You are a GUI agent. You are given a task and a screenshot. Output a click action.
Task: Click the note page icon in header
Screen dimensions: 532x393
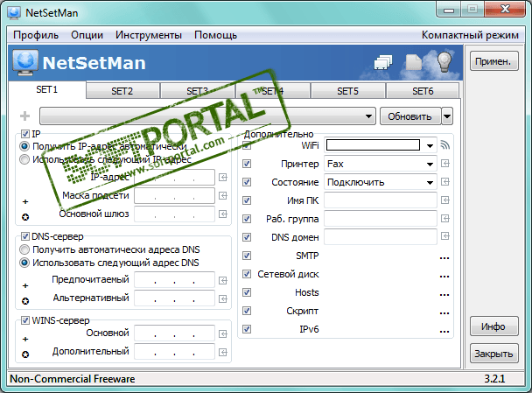coord(414,62)
